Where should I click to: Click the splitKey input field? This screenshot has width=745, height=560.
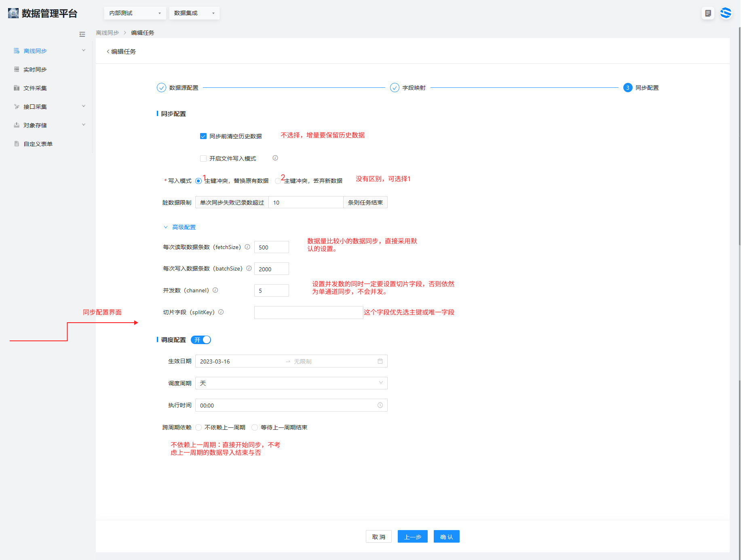point(308,313)
